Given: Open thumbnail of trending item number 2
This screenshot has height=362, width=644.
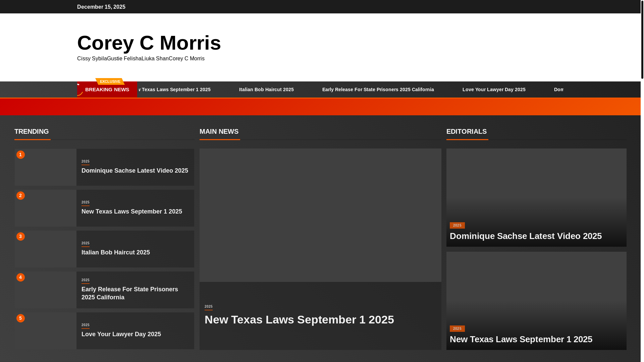Looking at the screenshot, I should pyautogui.click(x=46, y=208).
